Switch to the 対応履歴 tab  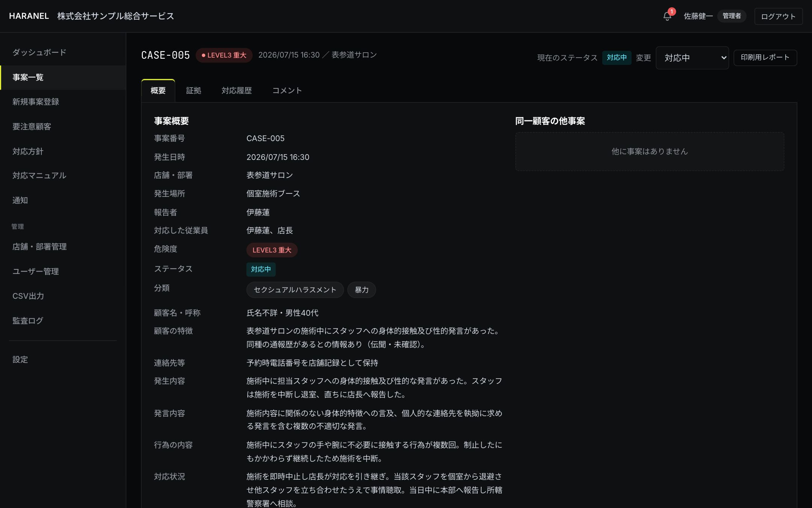pyautogui.click(x=236, y=91)
